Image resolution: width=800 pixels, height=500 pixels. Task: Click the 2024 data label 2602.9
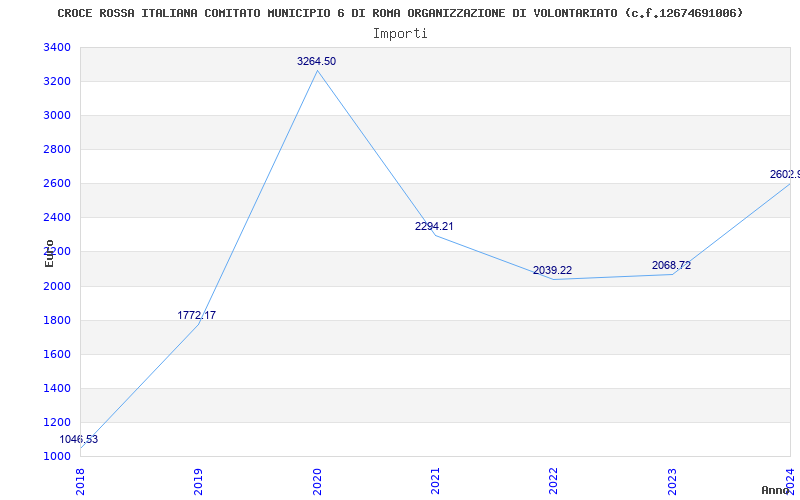click(785, 174)
